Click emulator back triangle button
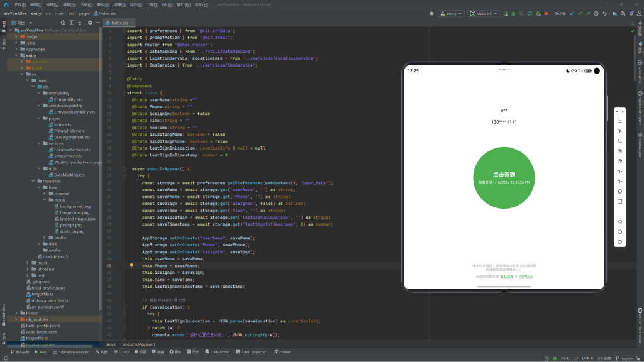The width and height of the screenshot is (644, 362). tap(619, 222)
